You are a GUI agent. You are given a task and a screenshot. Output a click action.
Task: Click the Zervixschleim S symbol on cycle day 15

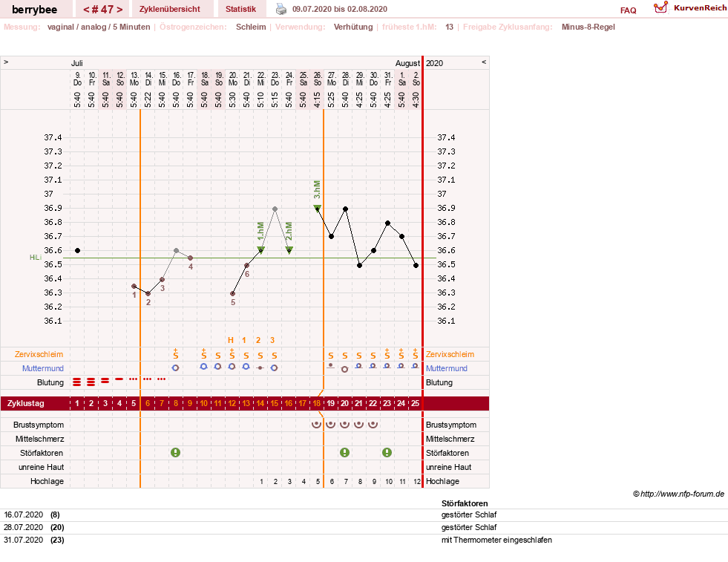[x=274, y=356]
